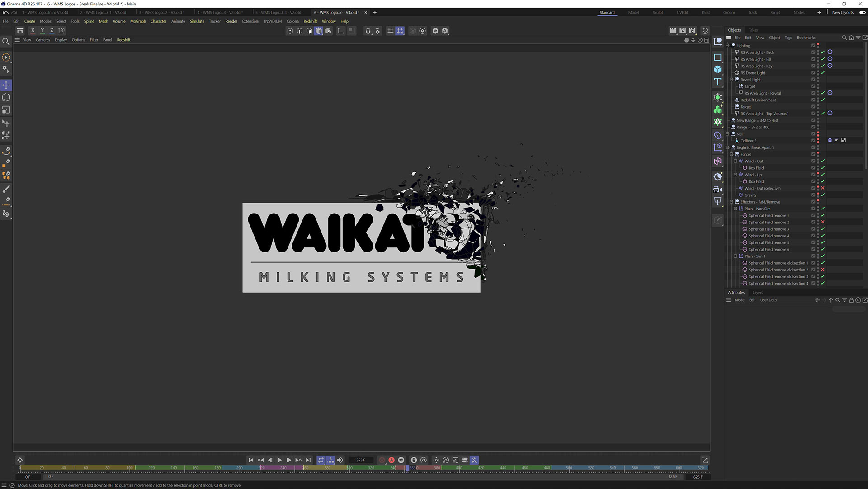
Task: Click the Record Active Objects button
Action: tap(382, 460)
